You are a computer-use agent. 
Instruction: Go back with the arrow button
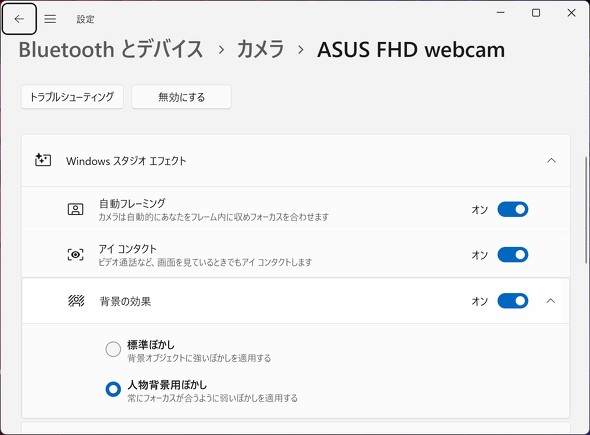coord(19,19)
